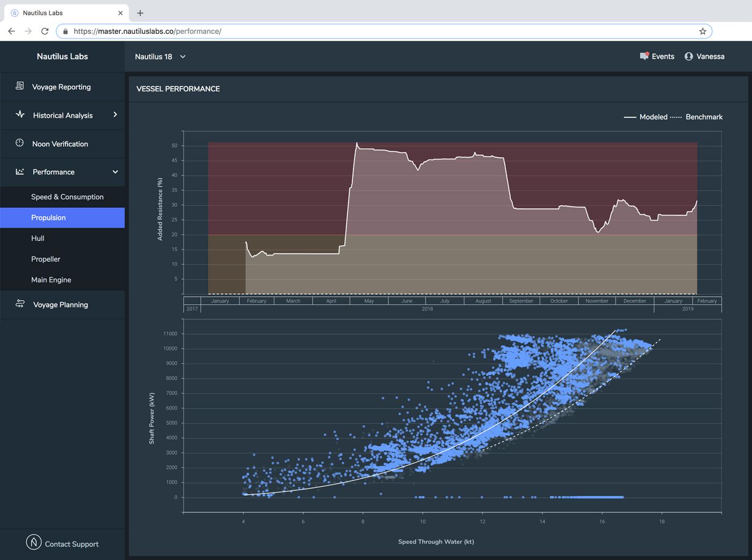Open a new browser tab
The height and width of the screenshot is (560, 752).
140,13
